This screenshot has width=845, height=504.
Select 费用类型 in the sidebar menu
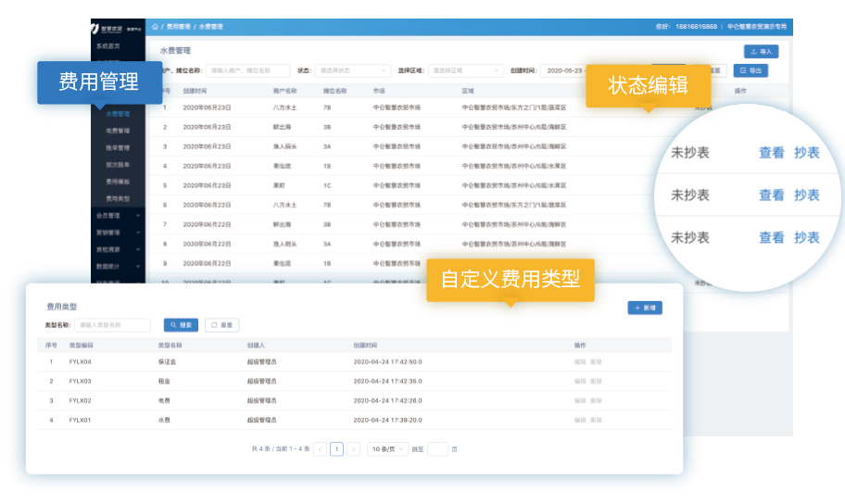coord(118,198)
